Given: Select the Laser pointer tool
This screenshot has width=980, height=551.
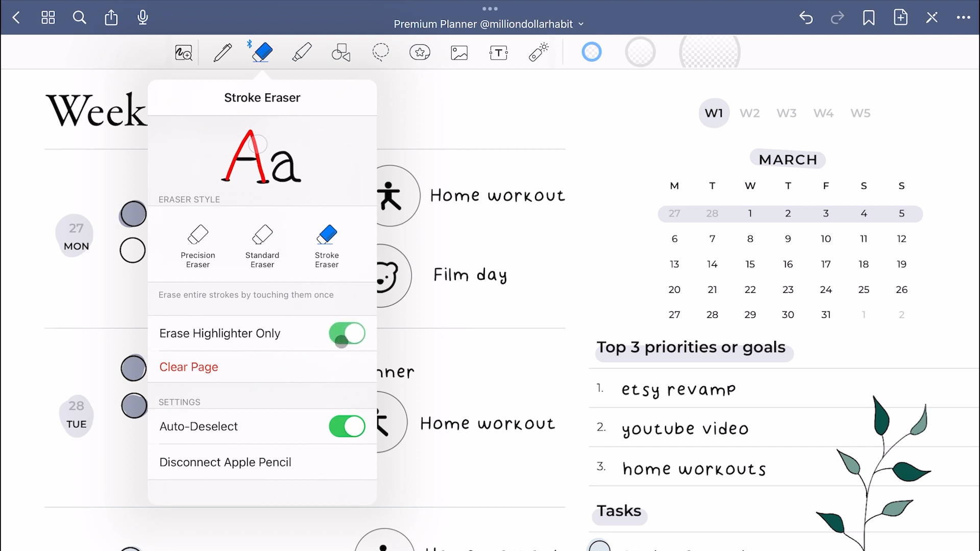Looking at the screenshot, I should pyautogui.click(x=538, y=53).
